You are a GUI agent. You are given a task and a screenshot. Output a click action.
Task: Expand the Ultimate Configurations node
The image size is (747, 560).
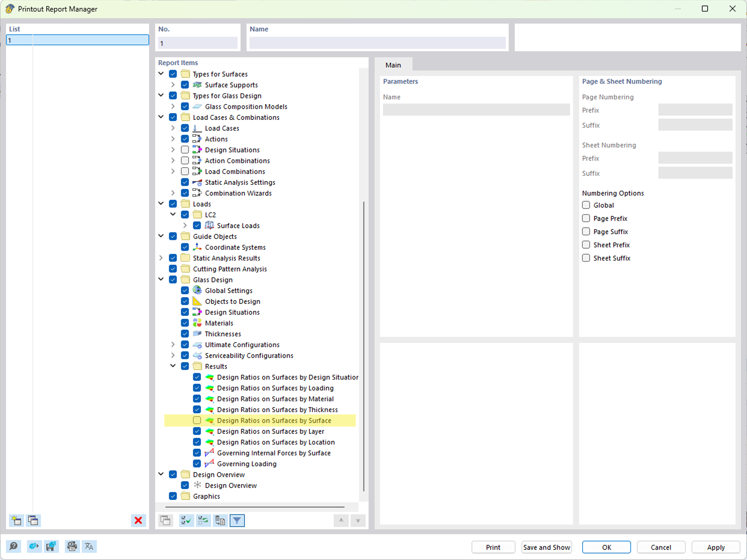point(173,344)
